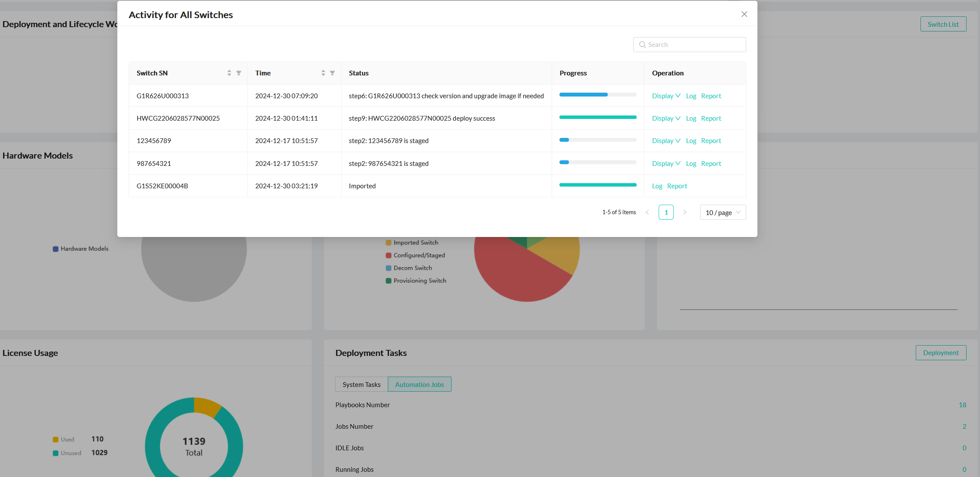Select page number 1
The image size is (980, 477).
[666, 212]
